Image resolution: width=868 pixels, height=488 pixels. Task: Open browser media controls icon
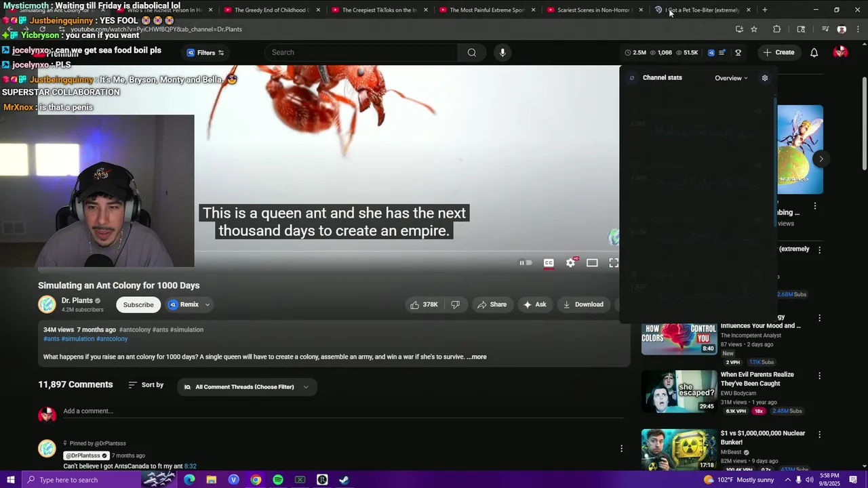tap(825, 29)
